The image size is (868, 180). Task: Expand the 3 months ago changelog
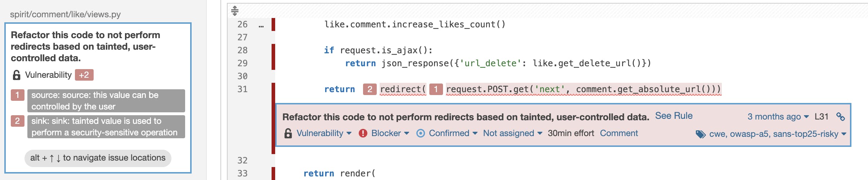point(778,117)
